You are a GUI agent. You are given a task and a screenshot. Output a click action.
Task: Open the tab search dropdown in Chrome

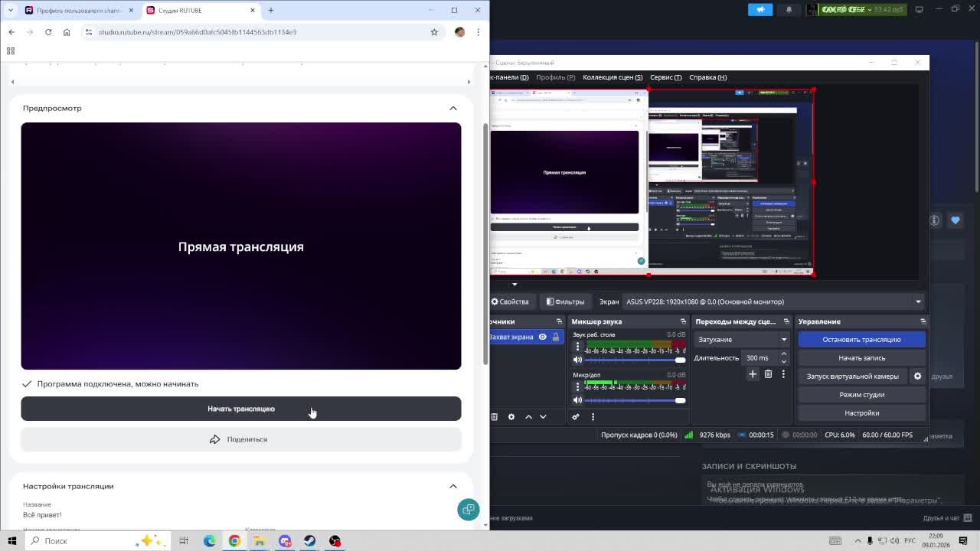click(x=11, y=10)
